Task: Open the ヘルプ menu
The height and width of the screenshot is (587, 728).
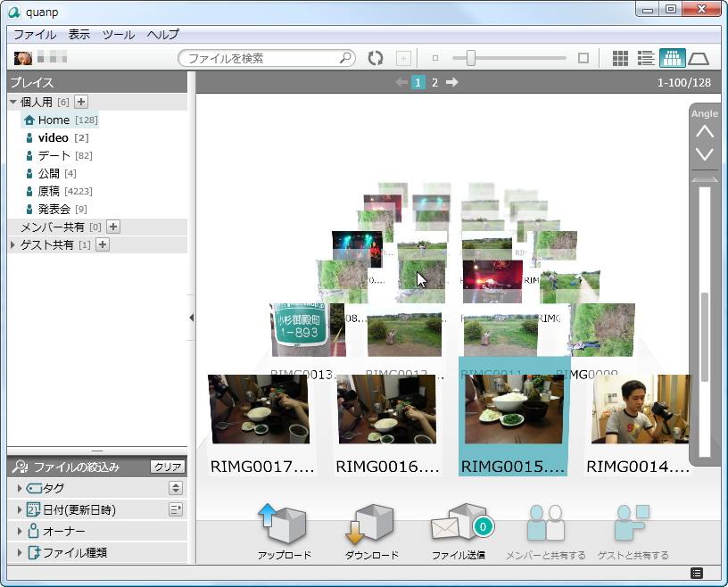Action: (163, 35)
